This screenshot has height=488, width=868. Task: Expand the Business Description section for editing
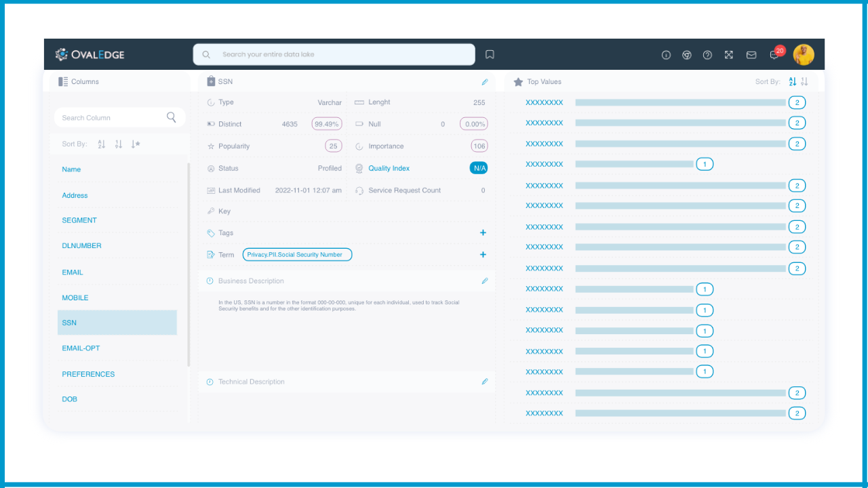tap(485, 280)
